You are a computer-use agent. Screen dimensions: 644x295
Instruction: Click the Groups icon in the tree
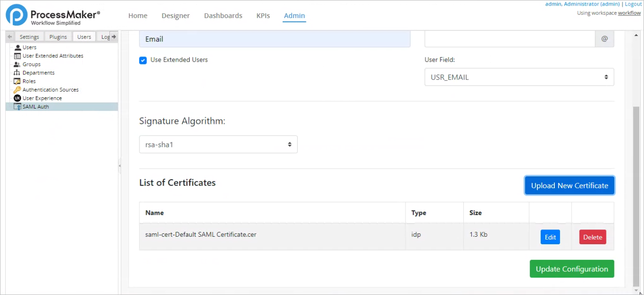(18, 65)
